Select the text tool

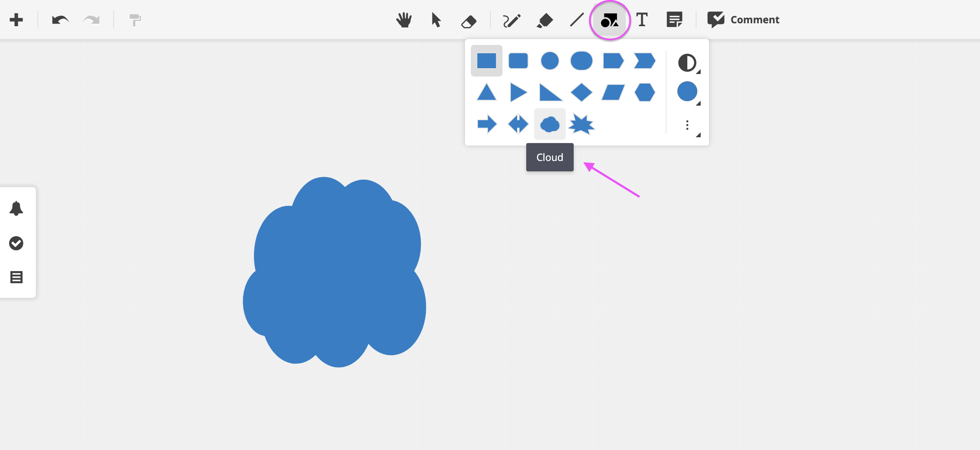click(x=642, y=20)
